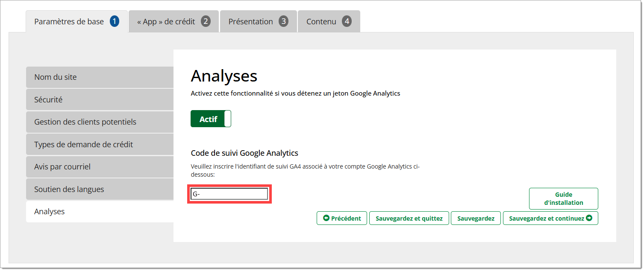Select the Analyses sidebar item
This screenshot has height=271, width=644.
pos(100,212)
